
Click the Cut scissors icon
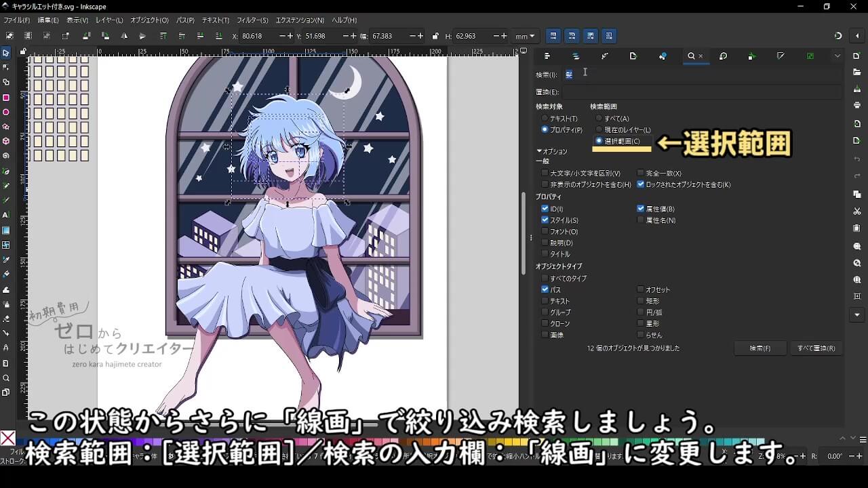(857, 211)
